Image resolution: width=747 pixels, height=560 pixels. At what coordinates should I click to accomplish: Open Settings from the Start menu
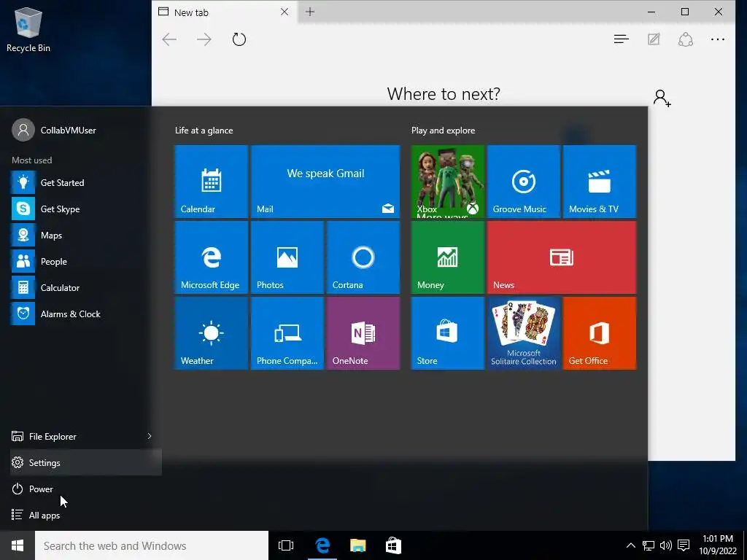click(86, 462)
